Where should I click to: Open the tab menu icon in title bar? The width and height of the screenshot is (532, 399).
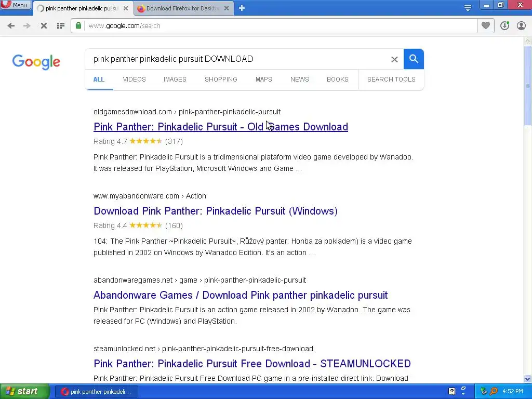tap(468, 8)
